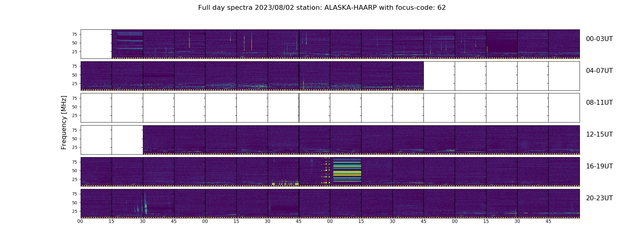Select the 20-23UT row label
Viewport: 644px width, 245px height.
coord(599,198)
